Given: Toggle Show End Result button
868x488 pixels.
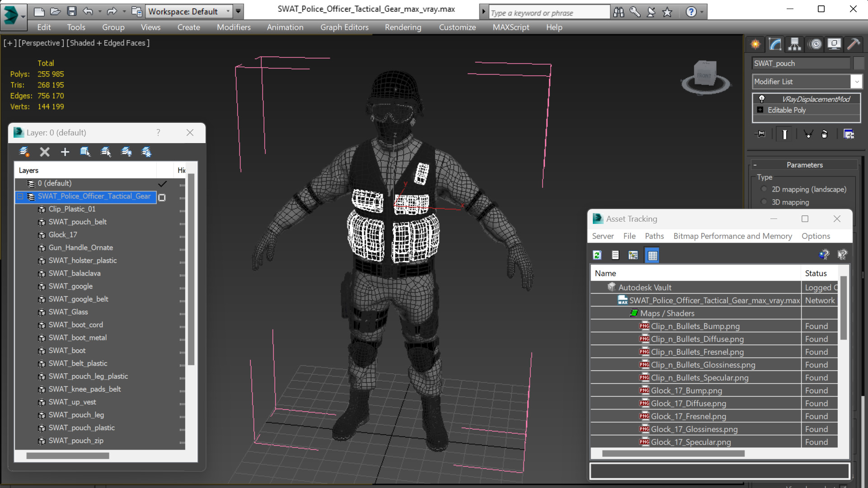Looking at the screenshot, I should tap(785, 134).
